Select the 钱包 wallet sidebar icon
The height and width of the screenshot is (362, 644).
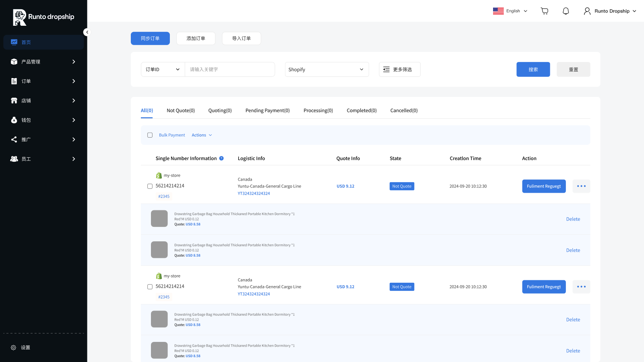tap(14, 120)
